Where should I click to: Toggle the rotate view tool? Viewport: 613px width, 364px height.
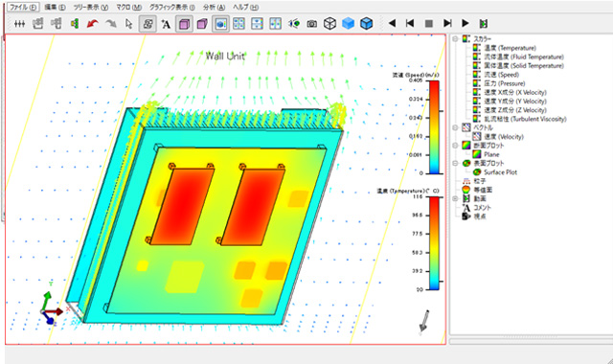148,24
